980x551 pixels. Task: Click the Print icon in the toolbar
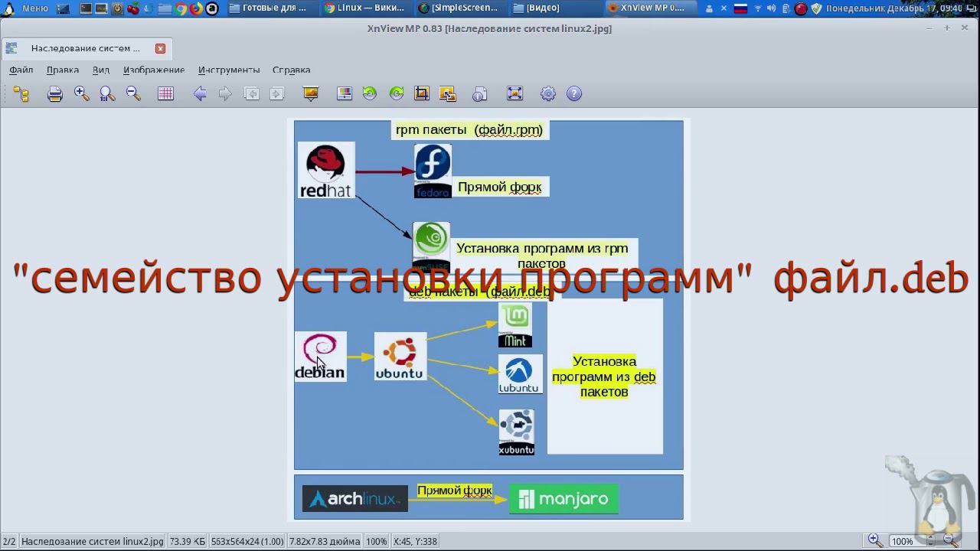pyautogui.click(x=54, y=94)
